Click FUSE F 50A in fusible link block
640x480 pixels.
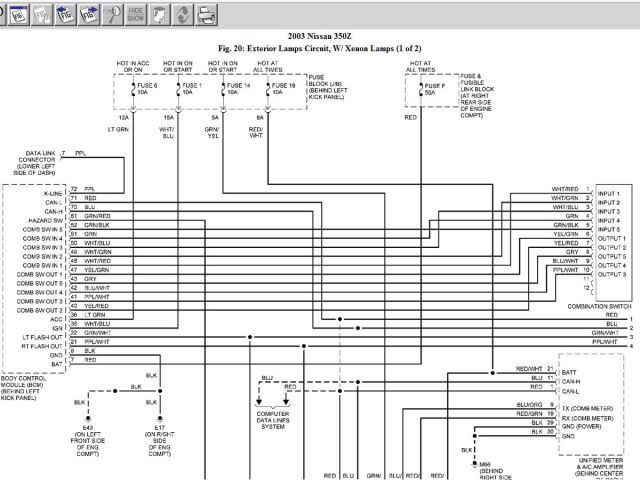[x=433, y=90]
